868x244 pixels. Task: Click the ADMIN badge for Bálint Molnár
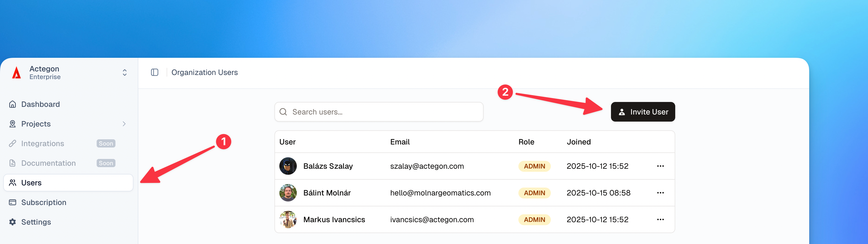pyautogui.click(x=534, y=193)
